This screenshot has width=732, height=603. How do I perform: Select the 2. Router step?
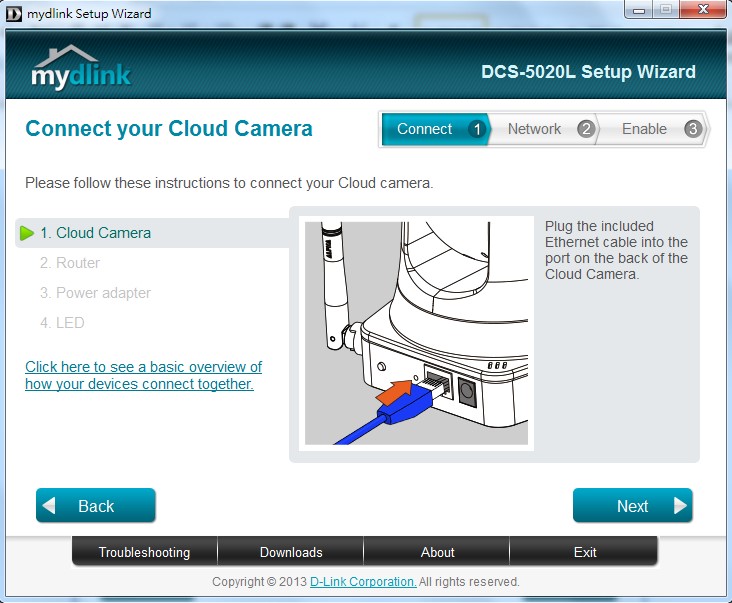pyautogui.click(x=70, y=263)
